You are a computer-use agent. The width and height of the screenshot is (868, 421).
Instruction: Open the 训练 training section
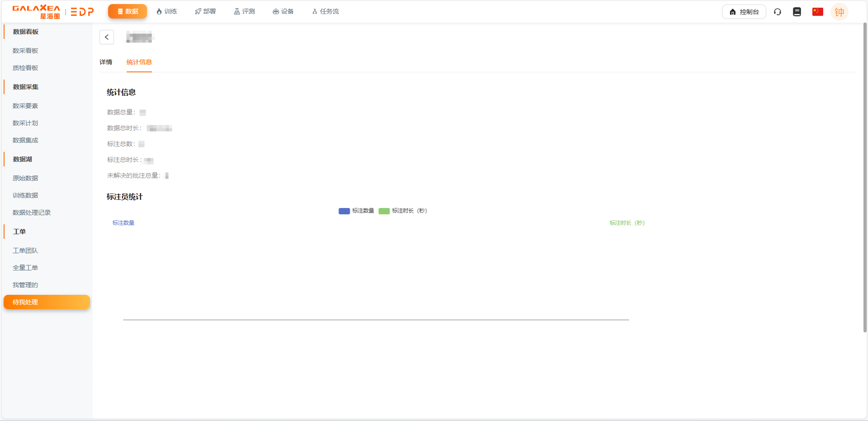click(166, 12)
